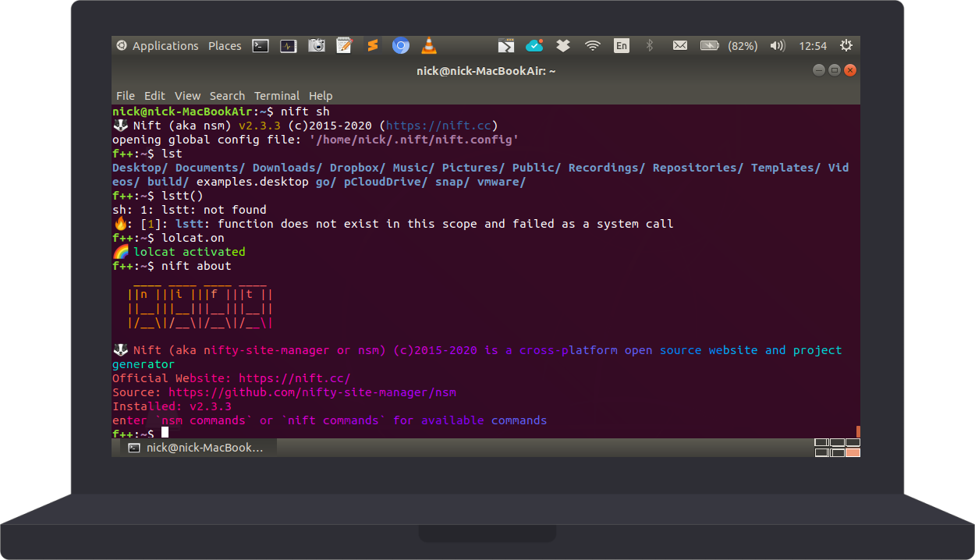The image size is (975, 560).
Task: Open the screenshot camera launcher
Action: tap(317, 46)
